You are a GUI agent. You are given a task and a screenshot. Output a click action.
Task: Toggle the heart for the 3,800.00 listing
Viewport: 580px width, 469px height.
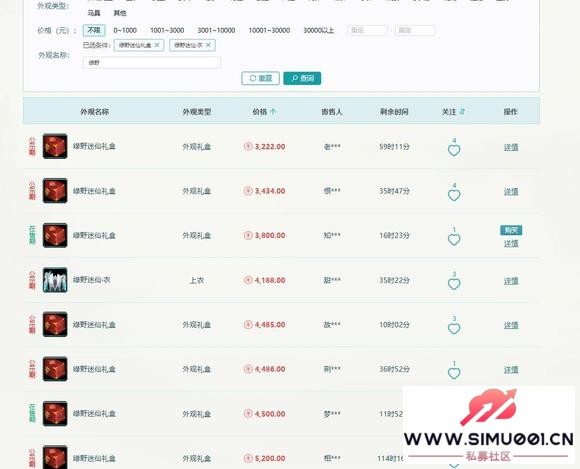click(x=454, y=240)
